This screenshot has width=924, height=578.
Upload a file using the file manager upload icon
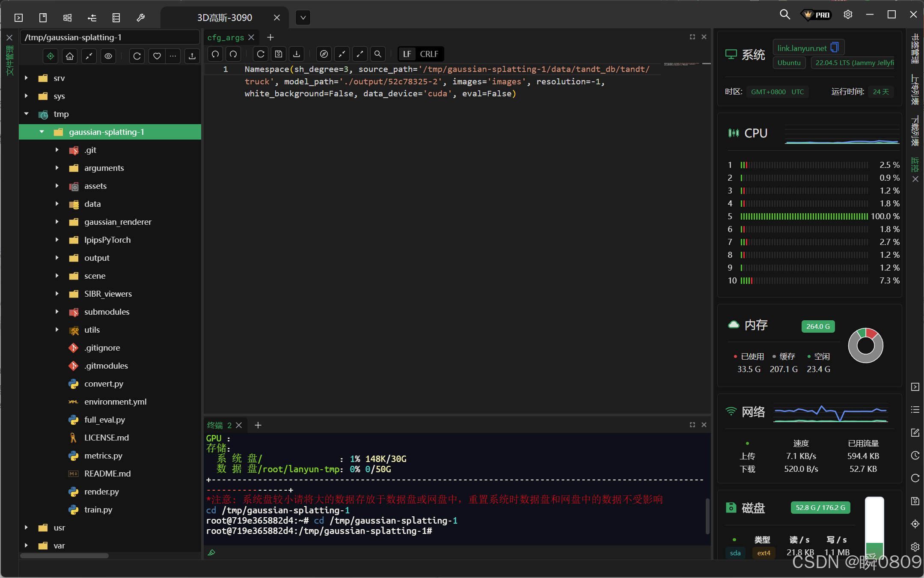(x=192, y=56)
